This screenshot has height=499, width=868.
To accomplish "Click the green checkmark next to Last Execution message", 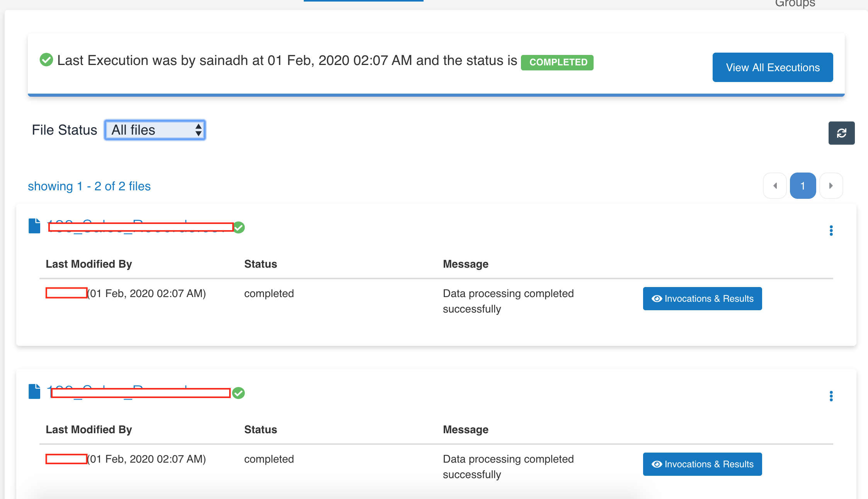I will click(46, 60).
